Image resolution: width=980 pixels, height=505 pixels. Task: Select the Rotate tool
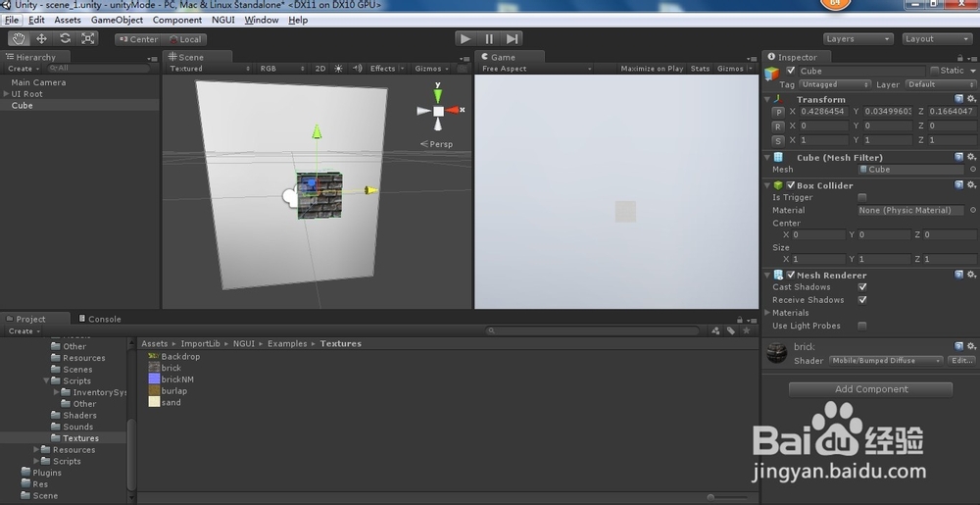pos(65,39)
